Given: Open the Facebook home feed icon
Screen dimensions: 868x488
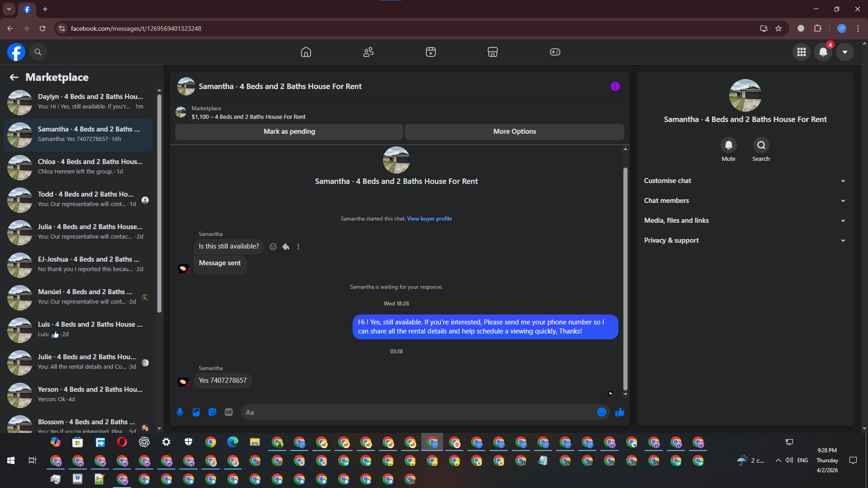Looking at the screenshot, I should tap(306, 52).
